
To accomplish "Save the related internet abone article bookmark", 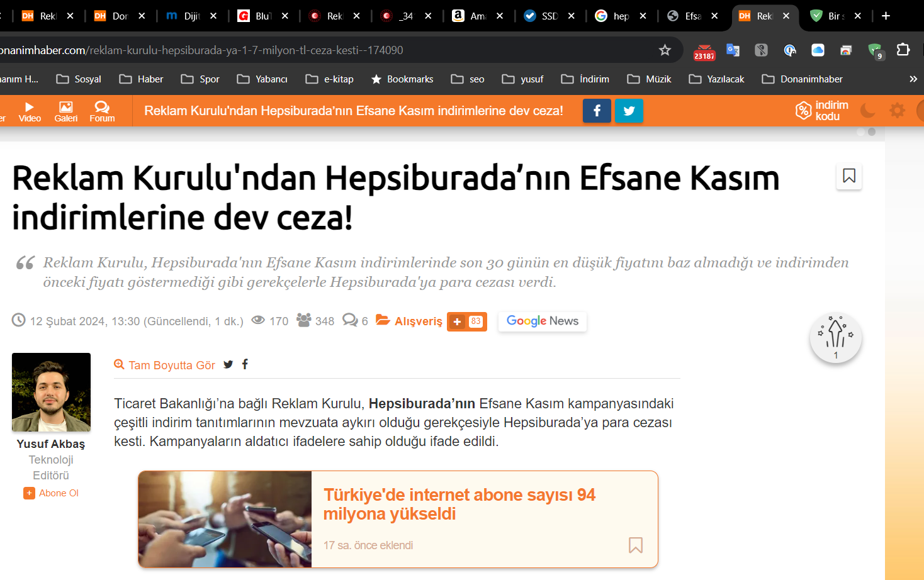I will pyautogui.click(x=635, y=545).
